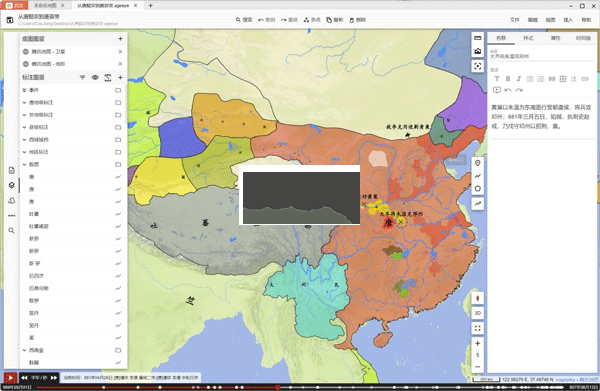This screenshot has width=600, height=391.
Task: Open the 帮助 menu
Action: click(x=586, y=20)
